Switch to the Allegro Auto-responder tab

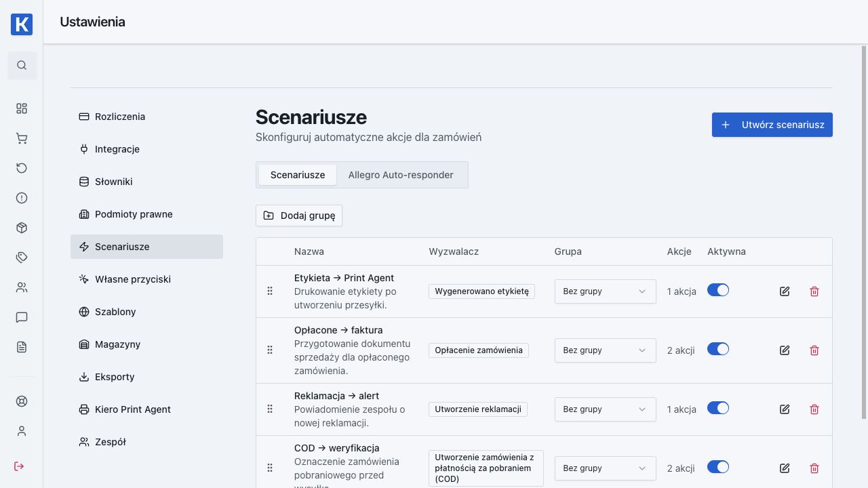[x=401, y=175]
